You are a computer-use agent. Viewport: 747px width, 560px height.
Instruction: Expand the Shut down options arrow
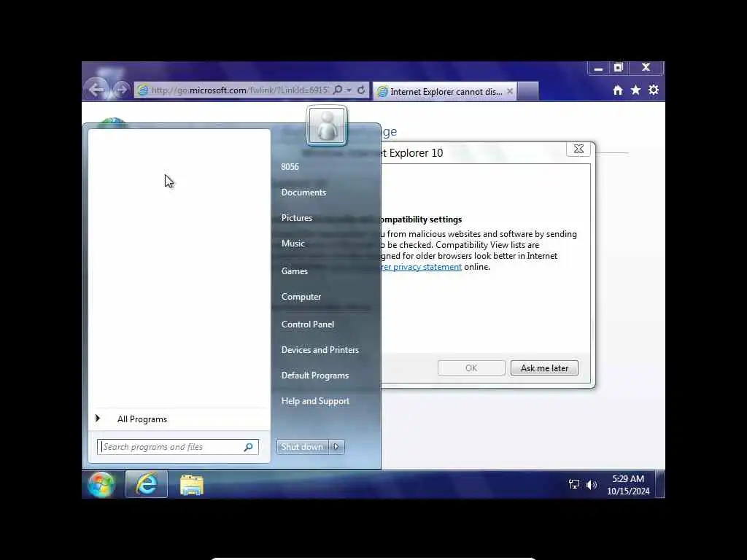coord(336,447)
